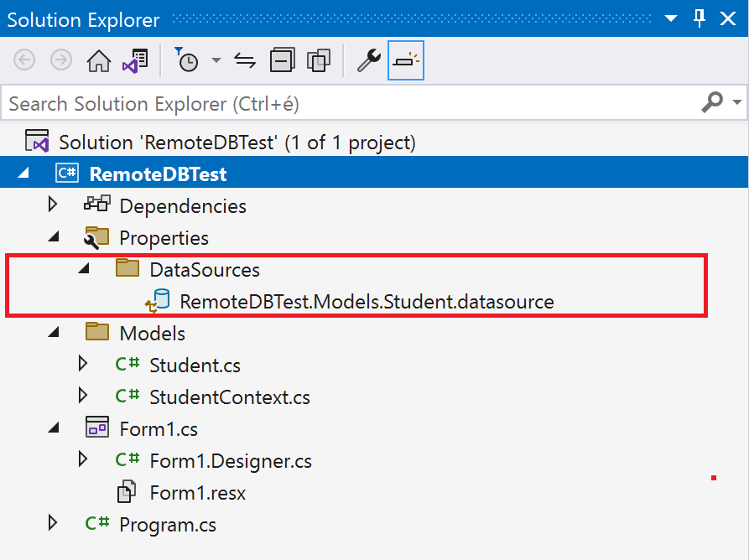The width and height of the screenshot is (749, 560).
Task: Open Properties wrench icon
Action: [368, 60]
